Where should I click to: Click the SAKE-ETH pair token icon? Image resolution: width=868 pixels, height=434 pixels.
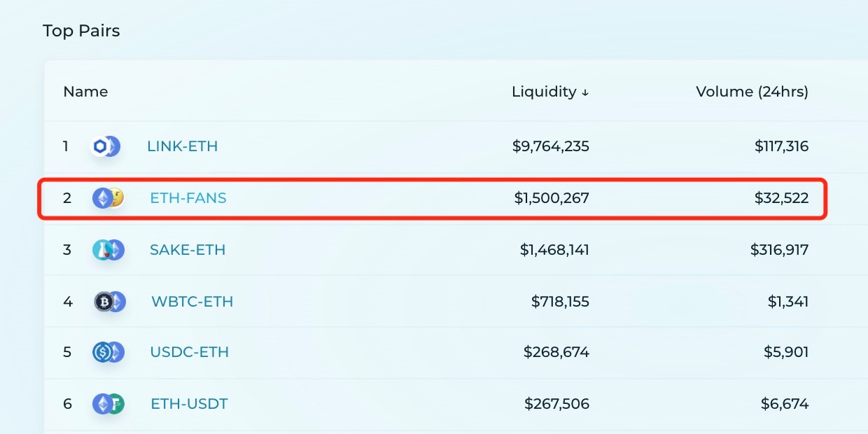click(x=108, y=250)
